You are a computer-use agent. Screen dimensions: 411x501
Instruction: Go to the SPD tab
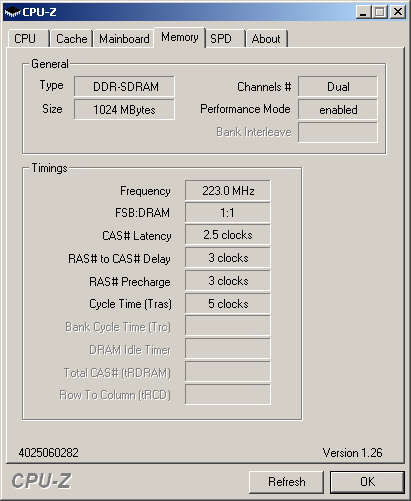coord(225,39)
